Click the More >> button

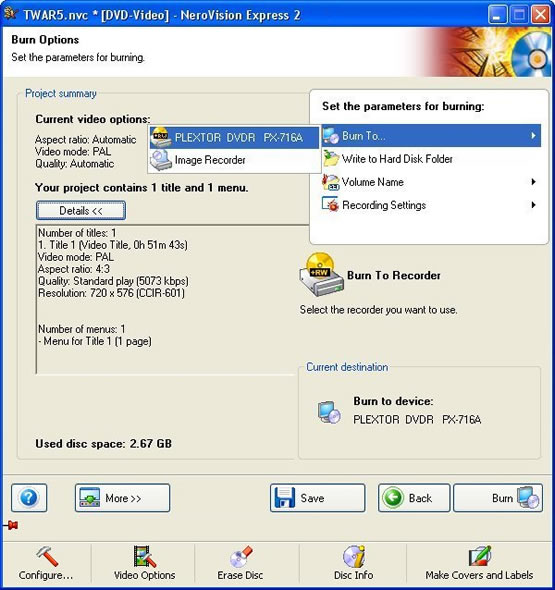coord(122,498)
